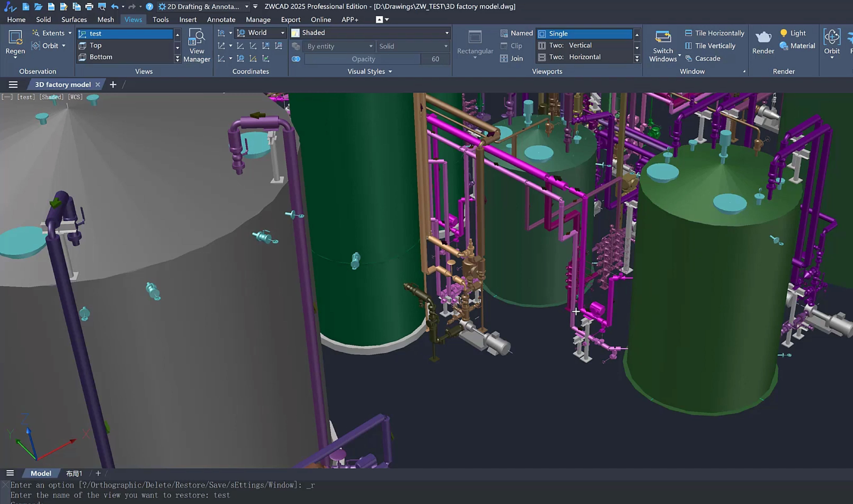Switch to the Surfaces ribbon tab
Image resolution: width=853 pixels, height=504 pixels.
click(74, 20)
